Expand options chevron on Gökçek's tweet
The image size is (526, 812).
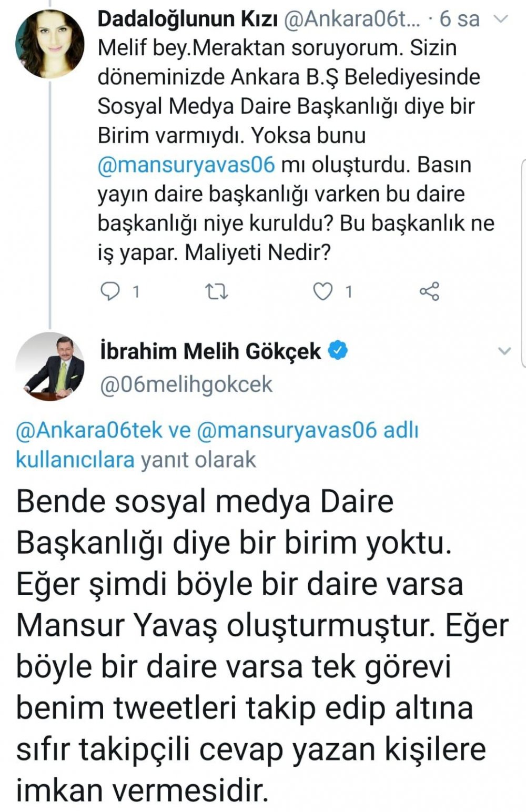tap(504, 351)
